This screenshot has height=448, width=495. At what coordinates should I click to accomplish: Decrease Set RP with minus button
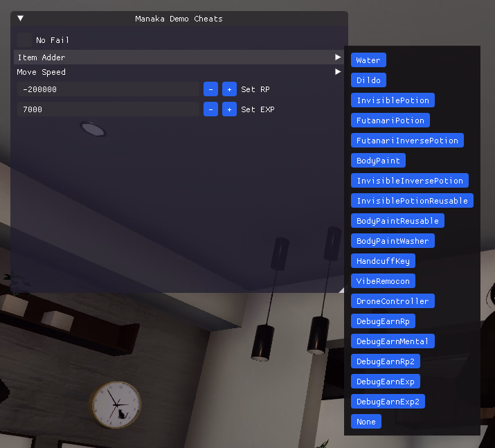click(211, 89)
